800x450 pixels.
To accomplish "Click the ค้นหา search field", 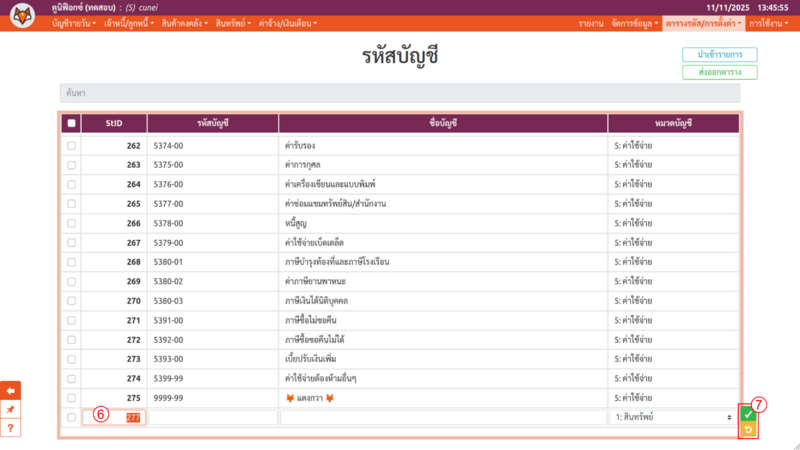I will coord(400,93).
